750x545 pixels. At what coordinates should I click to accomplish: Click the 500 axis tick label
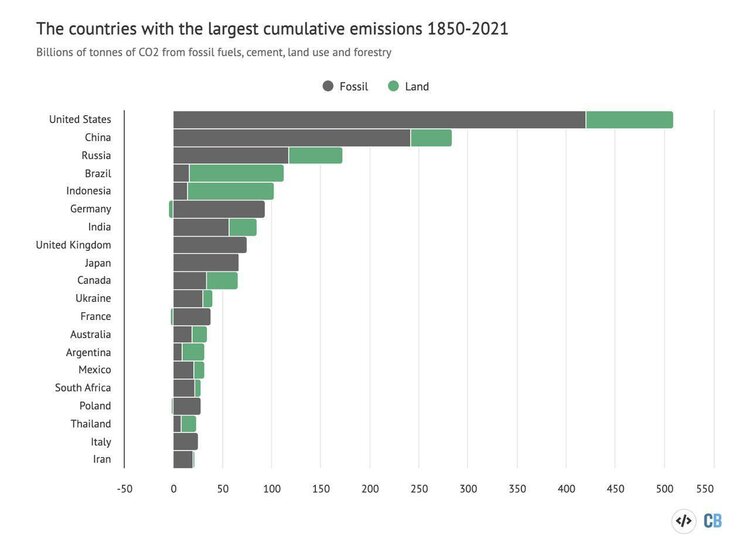tap(664, 489)
